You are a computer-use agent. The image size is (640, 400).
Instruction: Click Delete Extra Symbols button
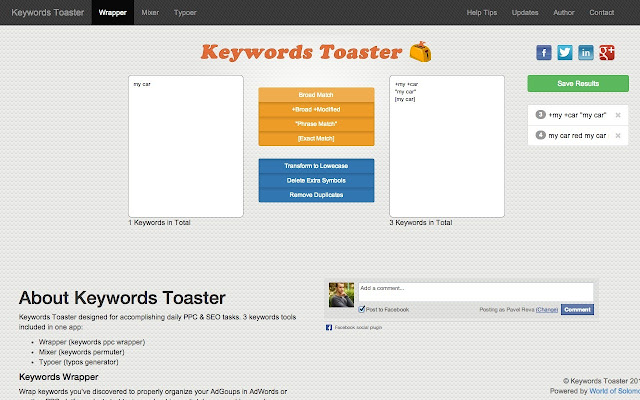316,180
